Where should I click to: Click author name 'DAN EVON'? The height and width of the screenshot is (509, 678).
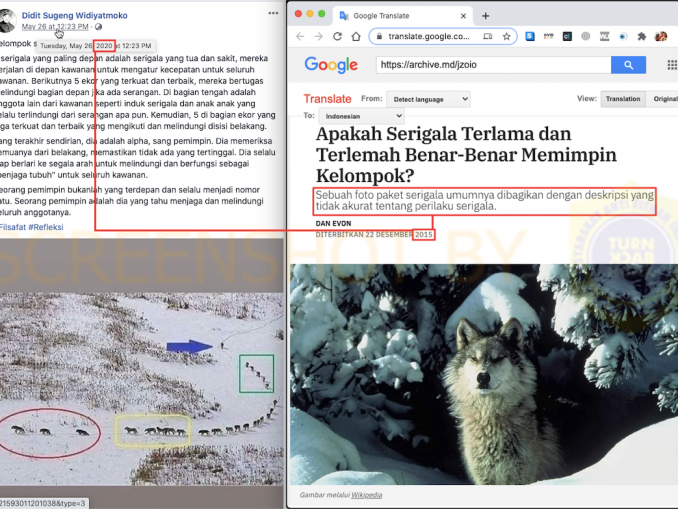click(333, 224)
